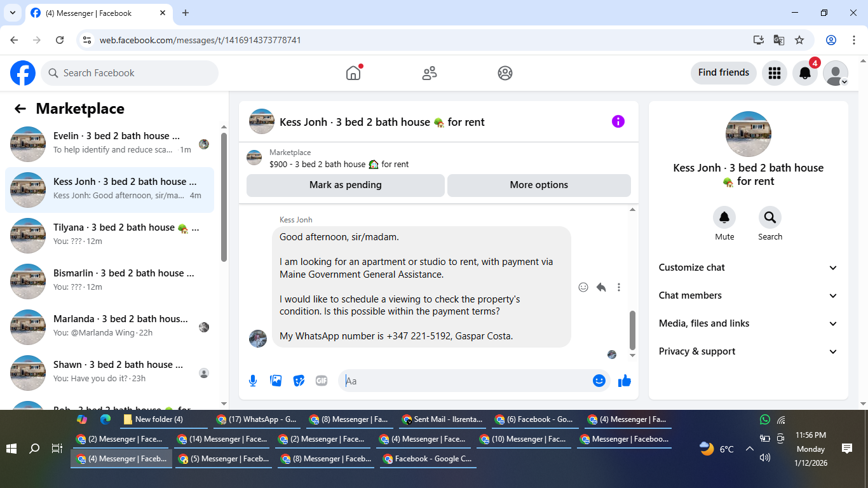
Task: Open Microsoft Edge from taskbar
Action: (105, 419)
